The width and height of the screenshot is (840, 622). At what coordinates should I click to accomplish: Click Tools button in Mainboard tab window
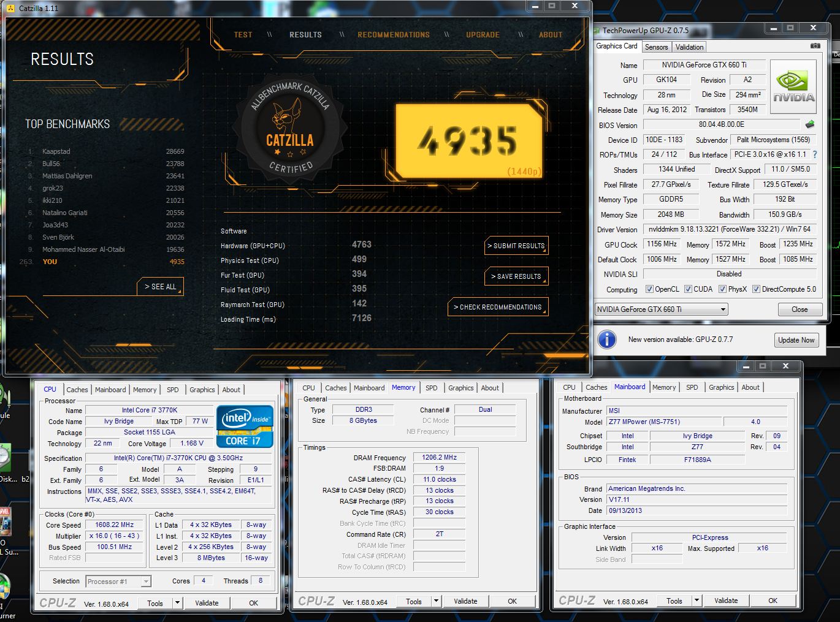coord(674,601)
